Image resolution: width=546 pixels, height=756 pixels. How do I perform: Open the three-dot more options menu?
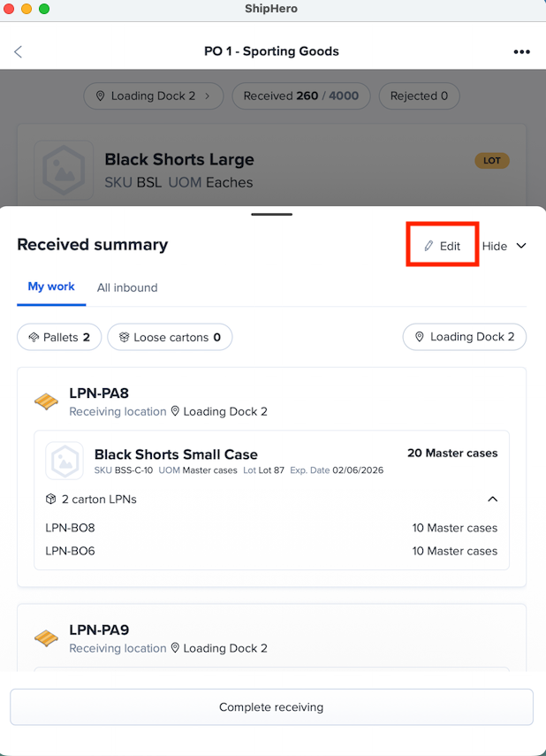coord(521,51)
